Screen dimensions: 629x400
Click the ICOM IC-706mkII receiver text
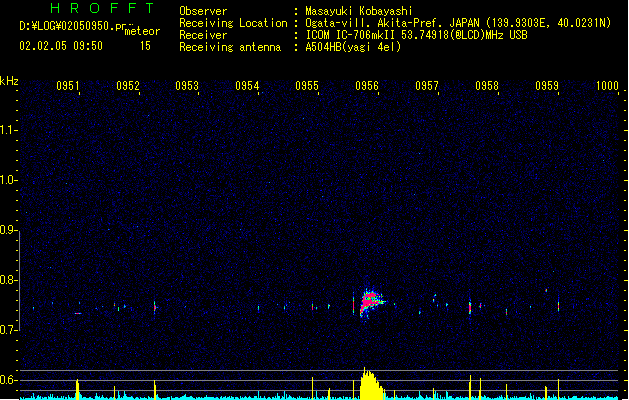pyautogui.click(x=416, y=35)
